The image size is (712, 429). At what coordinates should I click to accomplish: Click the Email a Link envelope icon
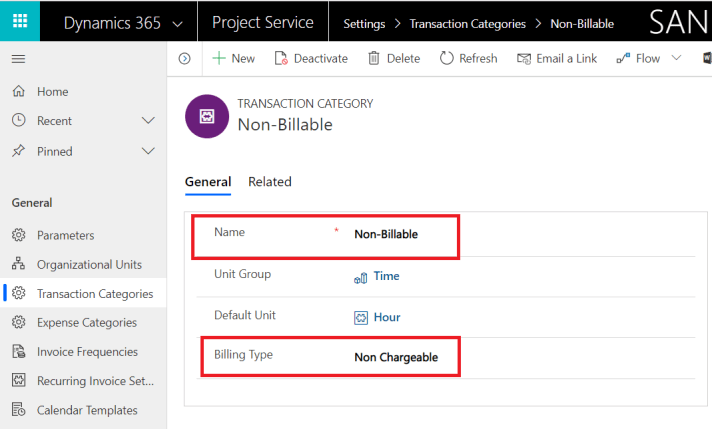pos(523,58)
